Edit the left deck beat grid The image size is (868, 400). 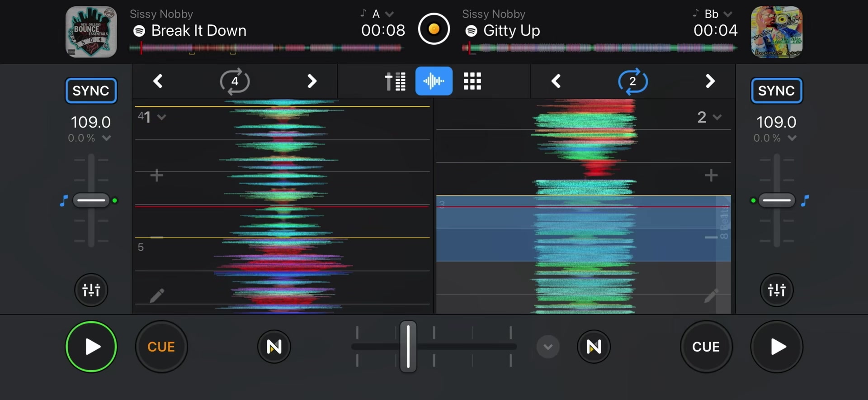157,295
